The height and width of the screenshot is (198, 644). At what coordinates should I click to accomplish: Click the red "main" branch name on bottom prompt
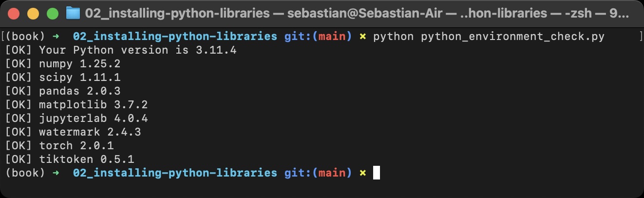point(331,173)
